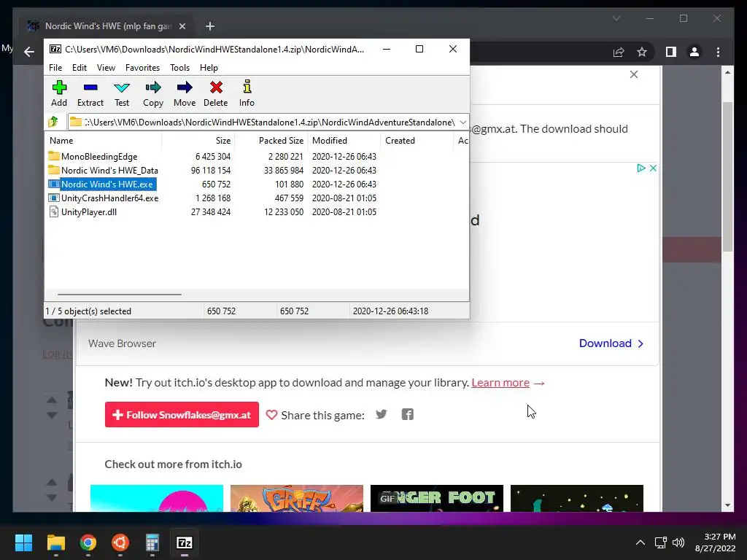Image resolution: width=747 pixels, height=560 pixels.
Task: Close the advertisement with the X
Action: tap(653, 168)
